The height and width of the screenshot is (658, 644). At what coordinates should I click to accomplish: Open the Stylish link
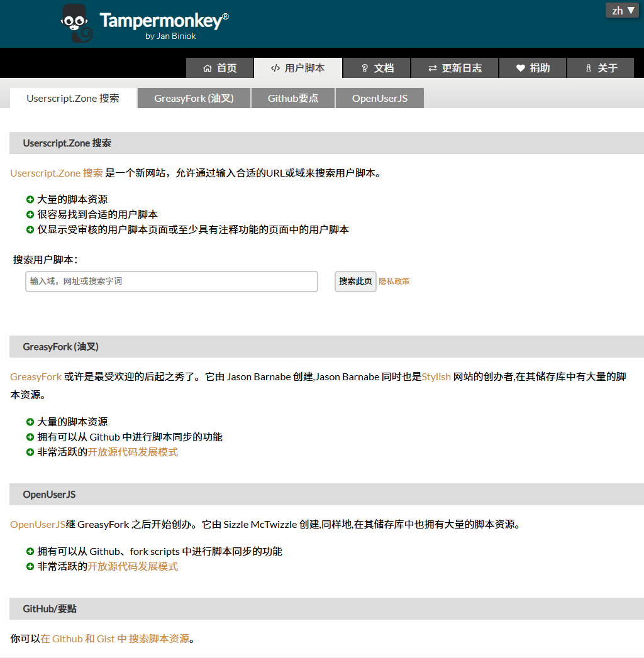pos(436,377)
